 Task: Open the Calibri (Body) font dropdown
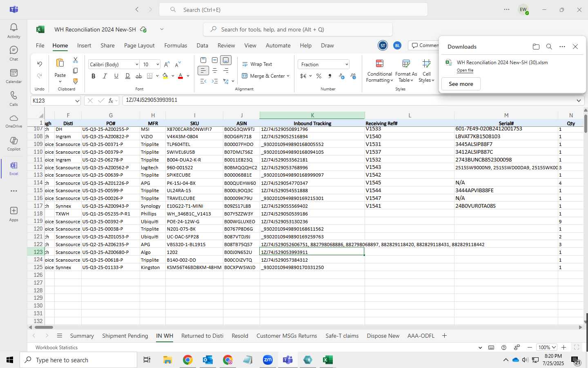point(136,65)
